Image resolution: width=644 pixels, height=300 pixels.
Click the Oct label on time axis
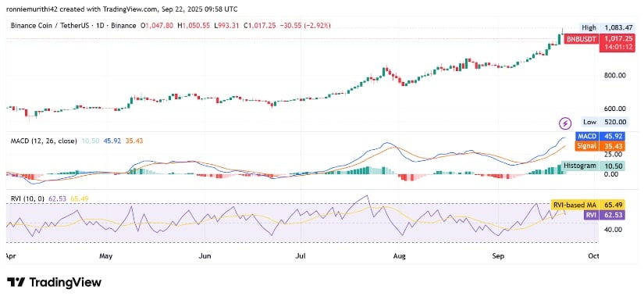[593, 256]
